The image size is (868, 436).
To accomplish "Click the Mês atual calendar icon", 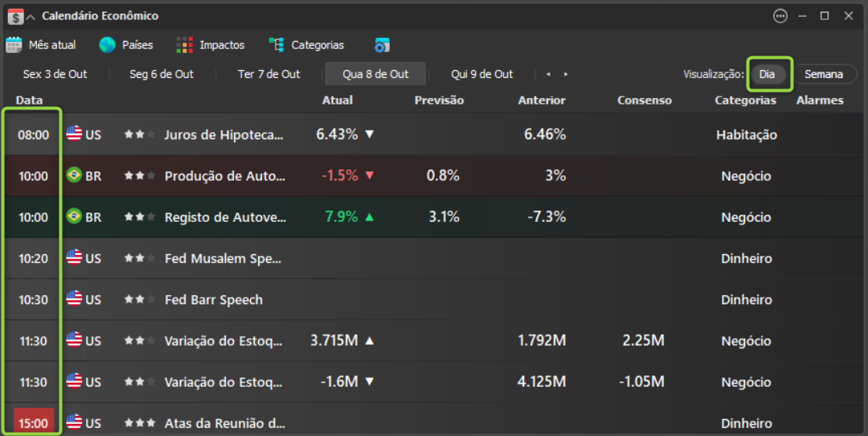I will click(14, 45).
